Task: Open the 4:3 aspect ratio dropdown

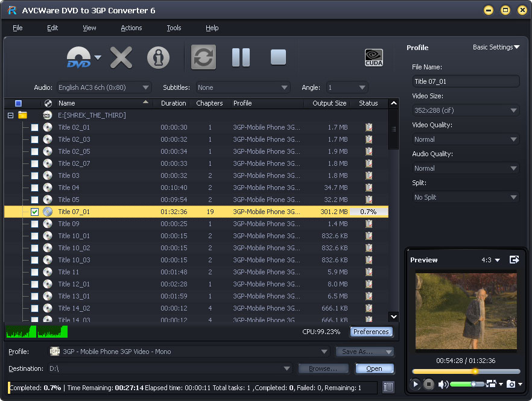Action: [490, 260]
